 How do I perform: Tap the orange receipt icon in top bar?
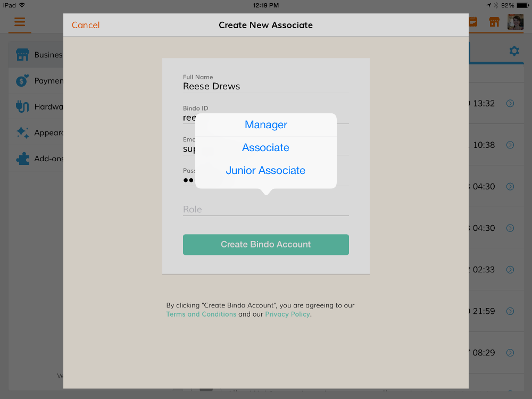[473, 22]
